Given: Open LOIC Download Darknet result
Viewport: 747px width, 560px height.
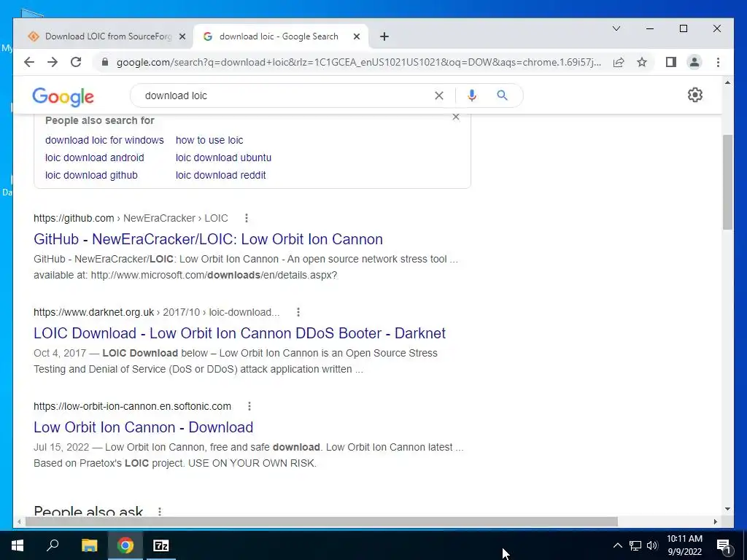Looking at the screenshot, I should click(x=239, y=333).
